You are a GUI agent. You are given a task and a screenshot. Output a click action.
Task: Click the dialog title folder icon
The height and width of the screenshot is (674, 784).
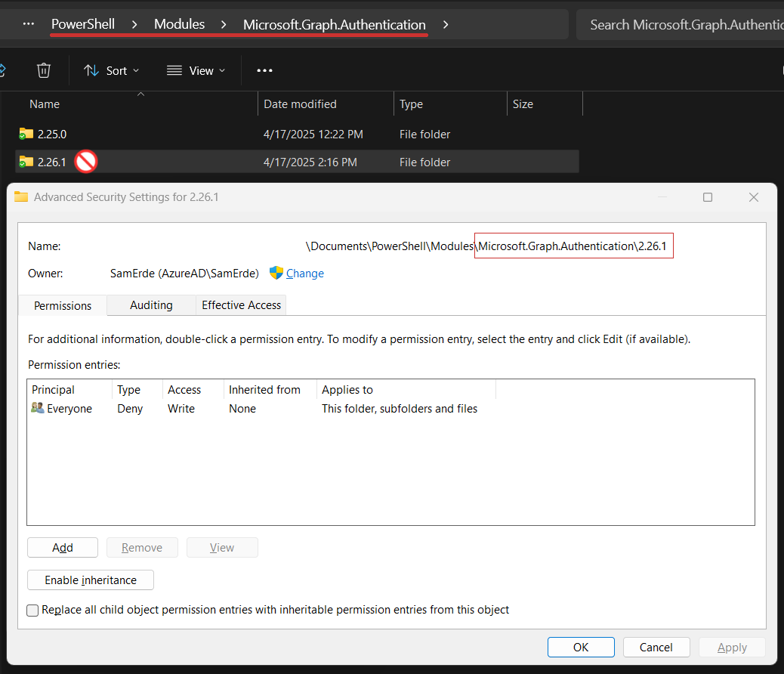tap(21, 196)
